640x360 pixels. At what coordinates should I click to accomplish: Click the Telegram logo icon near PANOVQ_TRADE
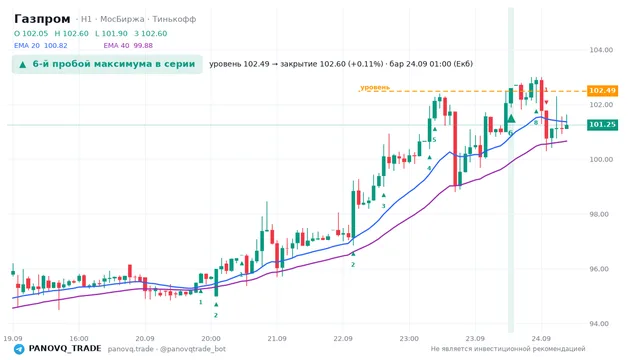(x=19, y=349)
